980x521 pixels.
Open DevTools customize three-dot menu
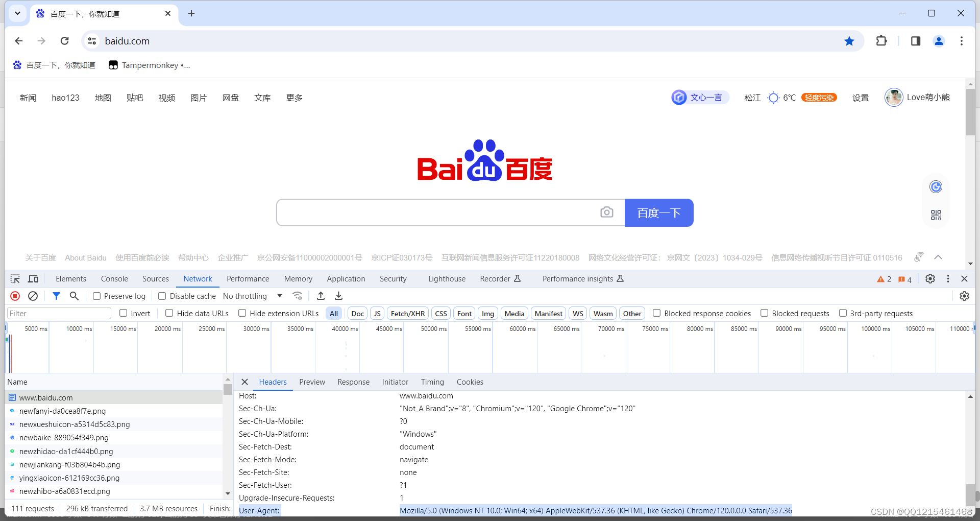coord(948,279)
